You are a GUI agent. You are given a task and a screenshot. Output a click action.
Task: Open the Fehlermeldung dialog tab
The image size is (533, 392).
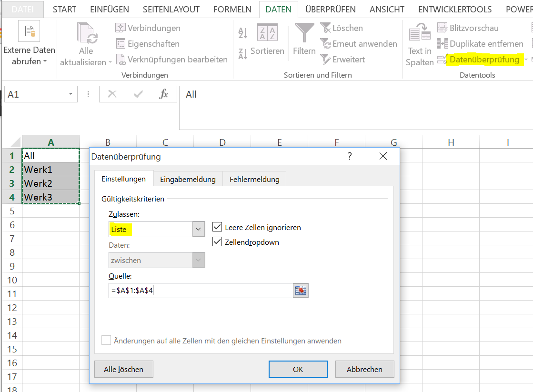[255, 179]
